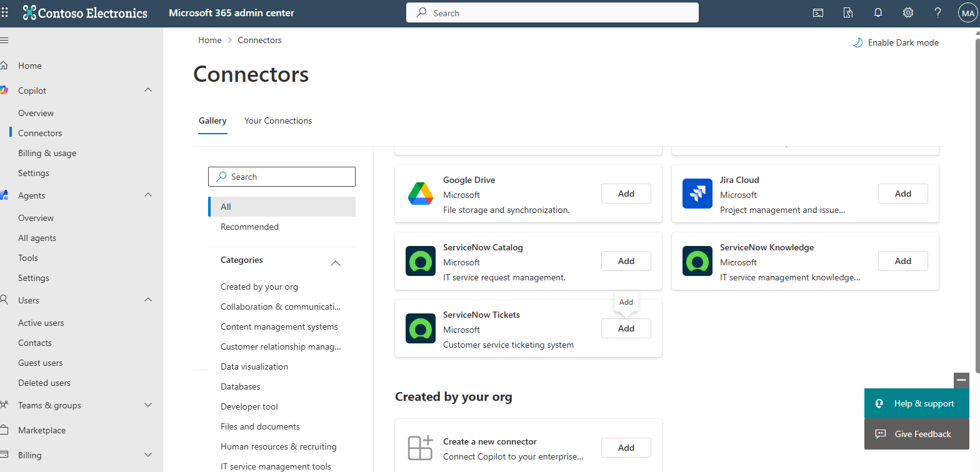
Task: Click the ServiceNow Tickets logo icon
Action: coord(421,328)
